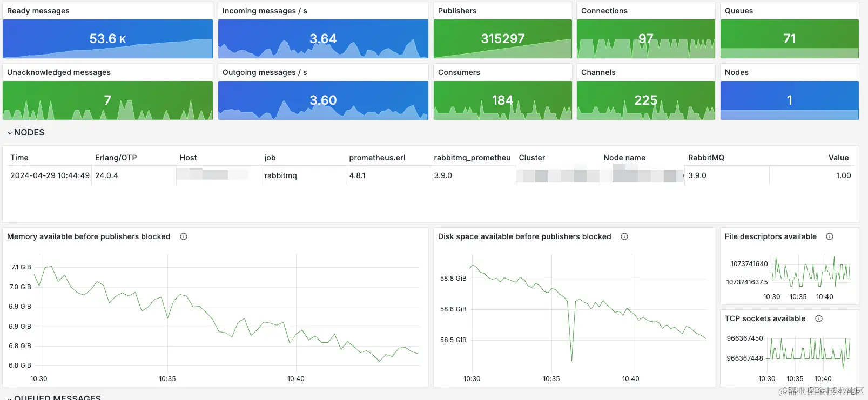This screenshot has width=868, height=400.
Task: Open the Incoming messages / s panel
Action: coord(323,30)
